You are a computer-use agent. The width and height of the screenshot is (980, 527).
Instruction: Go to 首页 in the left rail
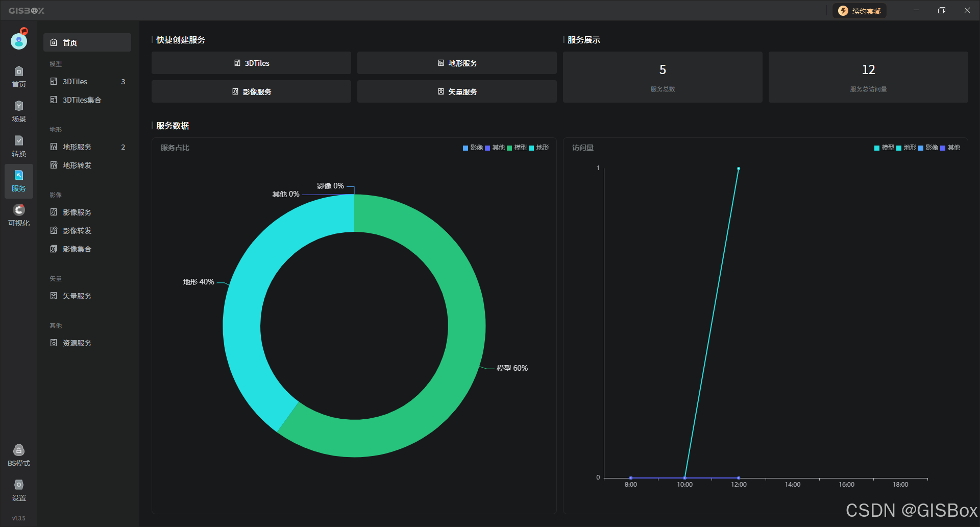(19, 77)
